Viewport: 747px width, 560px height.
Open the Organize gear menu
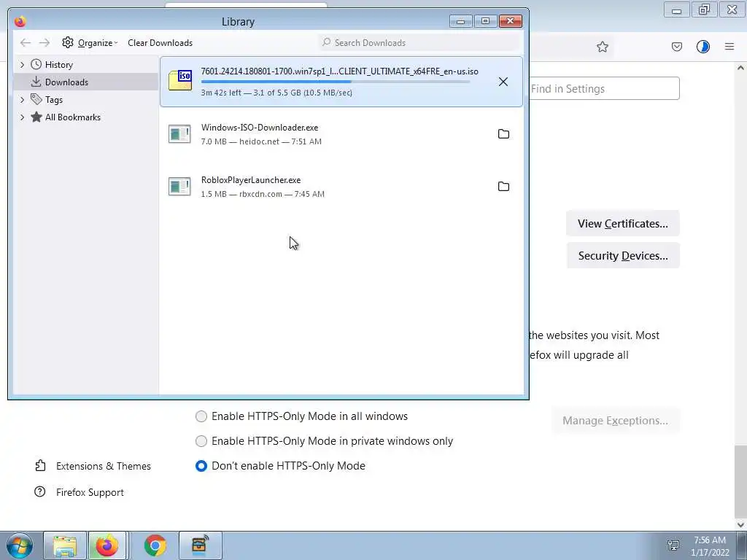(90, 43)
